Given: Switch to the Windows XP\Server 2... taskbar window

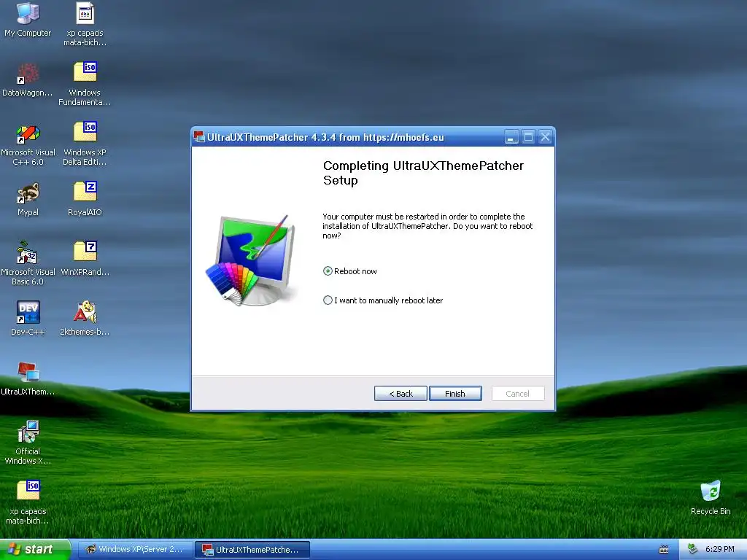Looking at the screenshot, I should point(135,549).
